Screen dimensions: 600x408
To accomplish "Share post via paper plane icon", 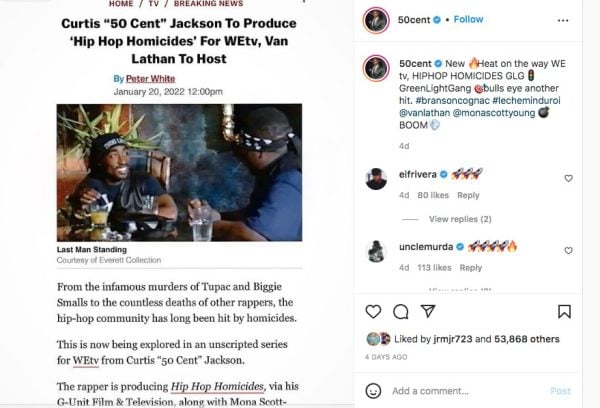I will coord(428,311).
